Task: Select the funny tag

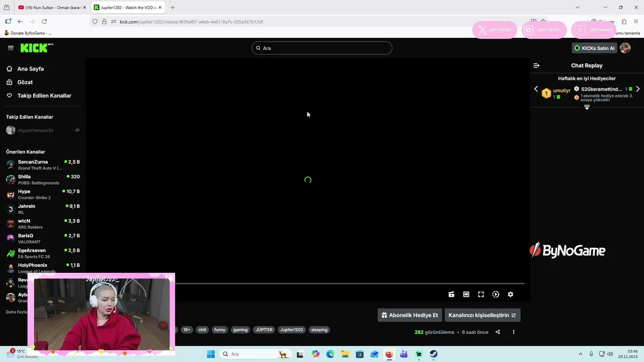Action: (220, 330)
